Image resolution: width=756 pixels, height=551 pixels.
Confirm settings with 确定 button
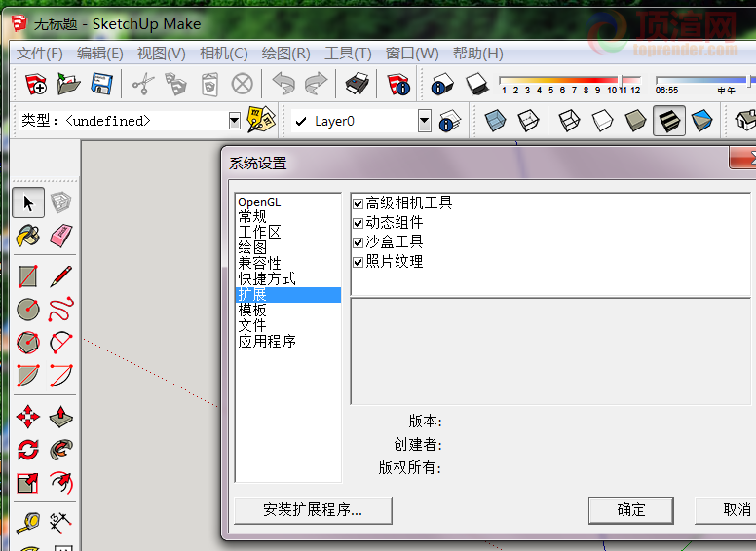(630, 510)
